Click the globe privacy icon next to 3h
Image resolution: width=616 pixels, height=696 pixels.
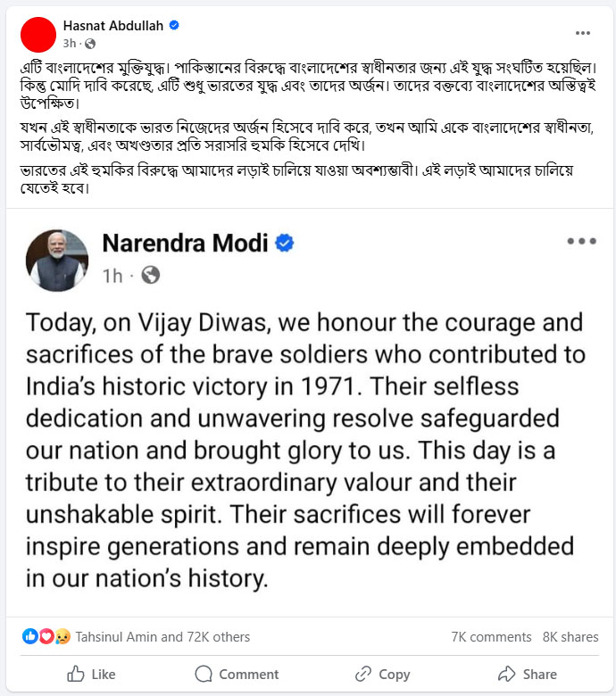pos(90,43)
